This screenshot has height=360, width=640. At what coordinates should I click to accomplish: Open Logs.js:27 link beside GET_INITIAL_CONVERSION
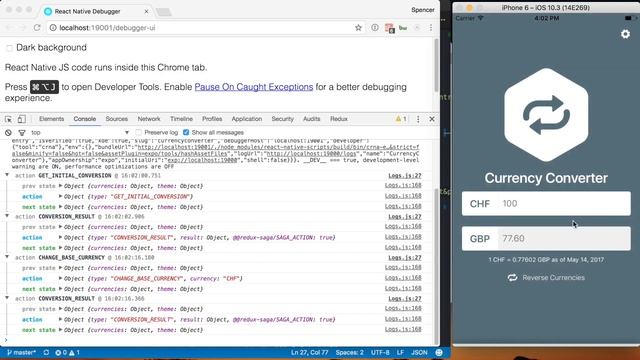point(404,176)
